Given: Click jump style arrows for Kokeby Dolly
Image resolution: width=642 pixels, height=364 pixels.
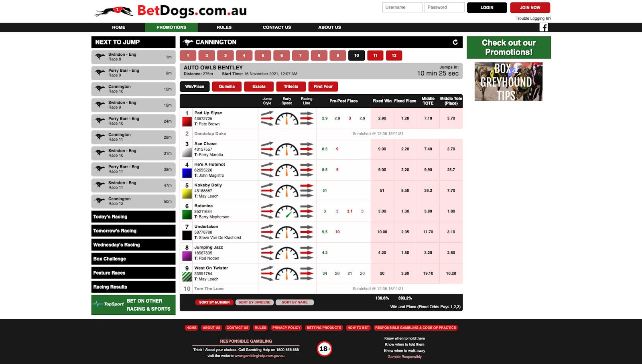Looking at the screenshot, I should pyautogui.click(x=267, y=191).
